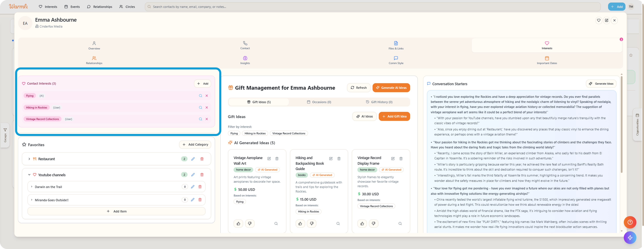Favorite Emma Ashbourne with the heart icon

click(x=598, y=20)
